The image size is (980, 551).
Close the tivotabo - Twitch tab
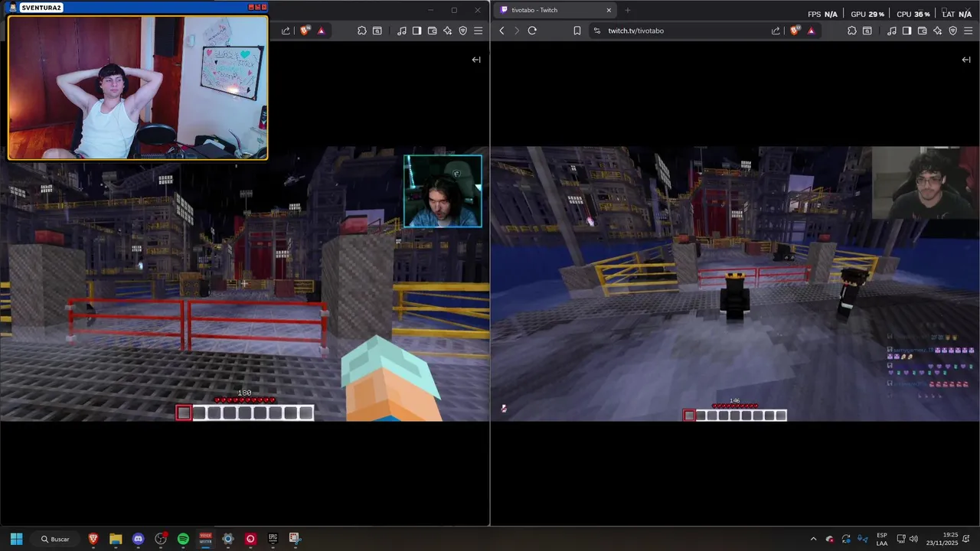(609, 10)
